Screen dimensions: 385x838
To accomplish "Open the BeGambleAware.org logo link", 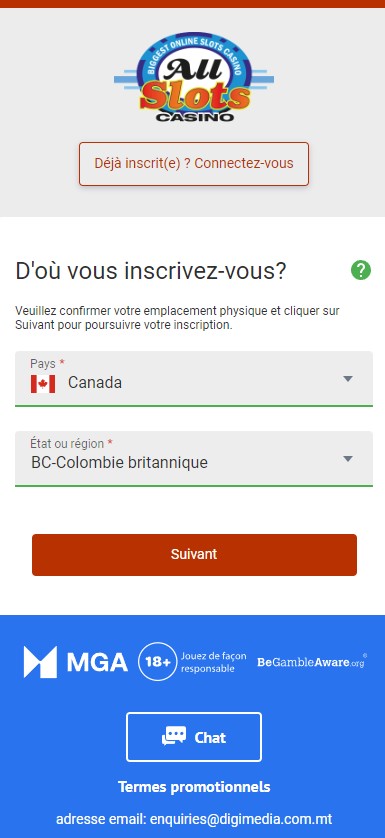I will click(x=312, y=662).
